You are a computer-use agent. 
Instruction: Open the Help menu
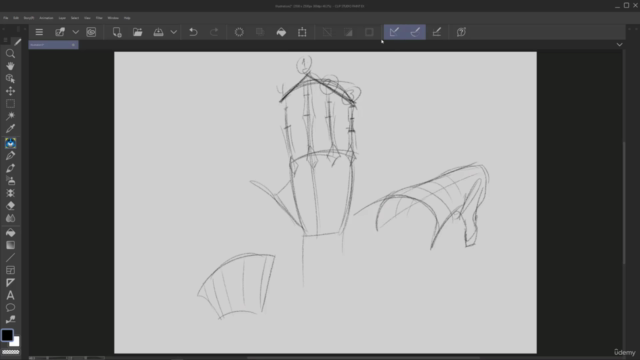(127, 18)
